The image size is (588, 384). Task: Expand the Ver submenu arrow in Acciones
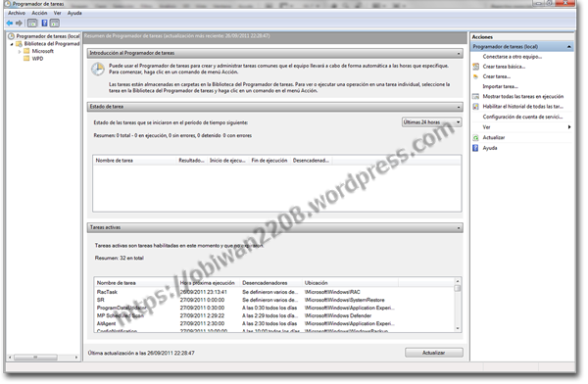point(569,127)
